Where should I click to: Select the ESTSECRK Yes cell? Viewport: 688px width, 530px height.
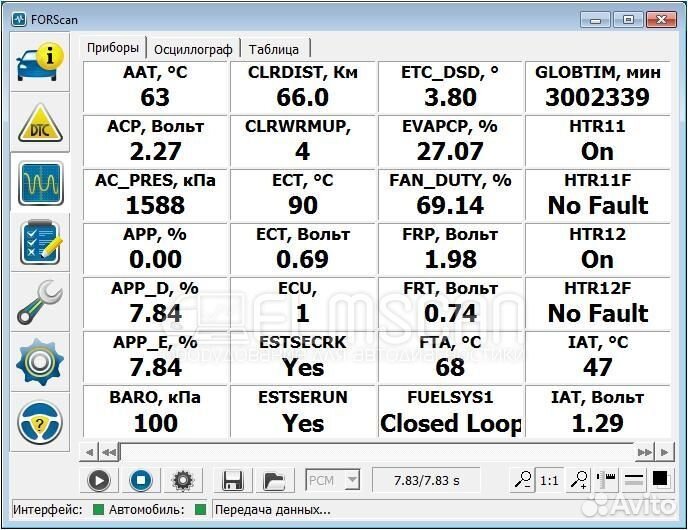tap(303, 357)
